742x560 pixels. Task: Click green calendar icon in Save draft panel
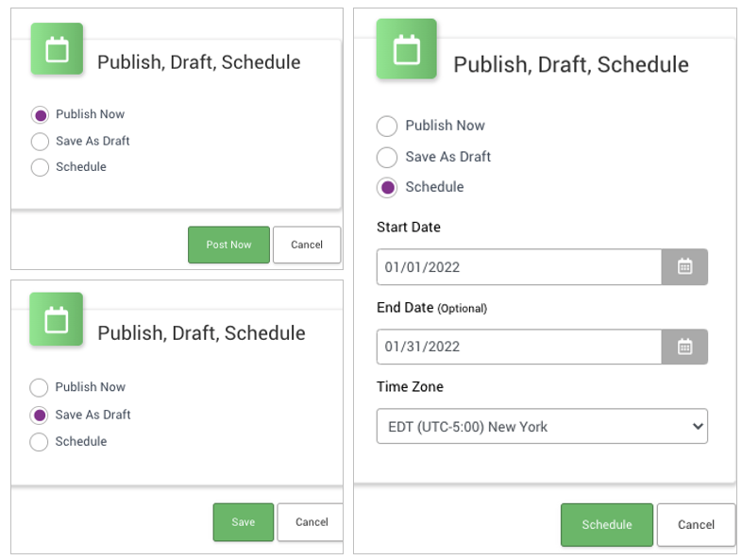click(x=57, y=319)
